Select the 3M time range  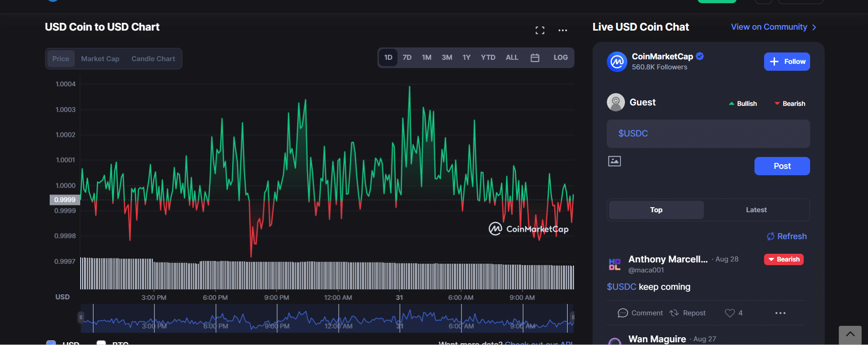447,57
